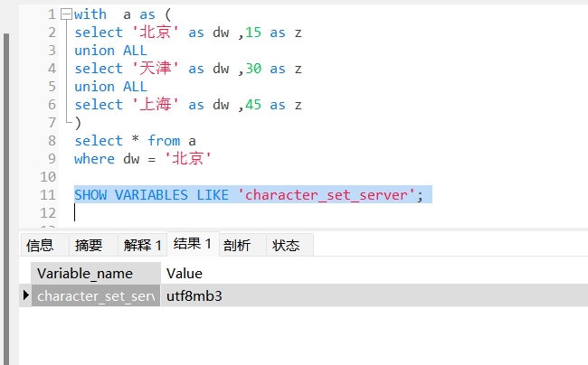Click the vertical scrollbar at left edge
This screenshot has width=588, height=365.
(x=6, y=199)
